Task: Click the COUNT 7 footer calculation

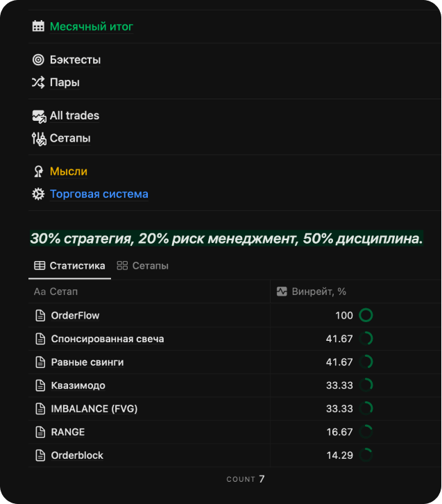Action: click(246, 479)
